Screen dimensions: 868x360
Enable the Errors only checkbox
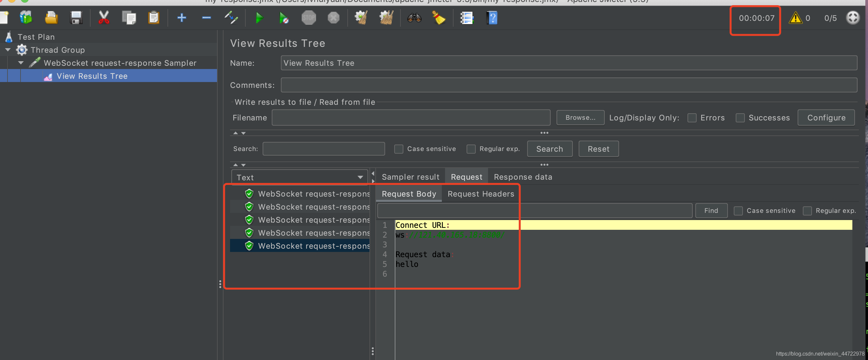click(692, 118)
